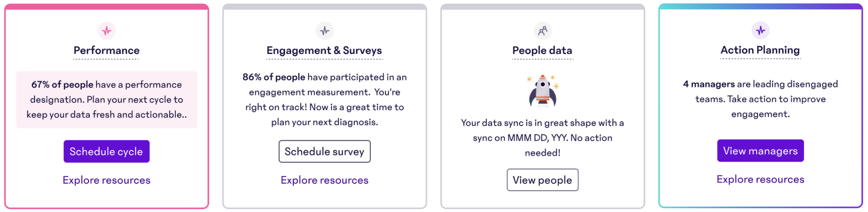Click the View people button

pos(543,180)
